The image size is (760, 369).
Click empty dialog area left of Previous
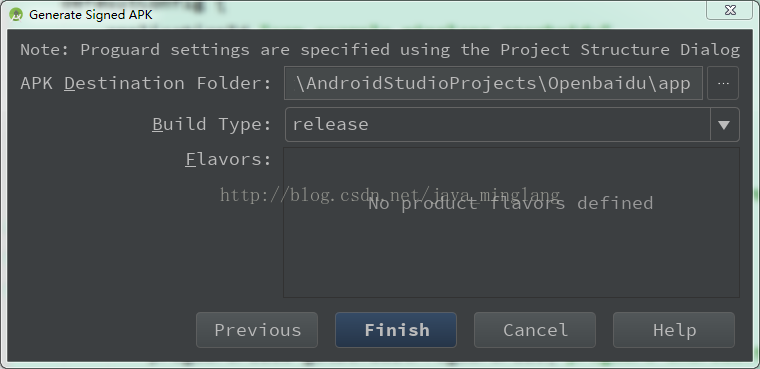(x=102, y=330)
